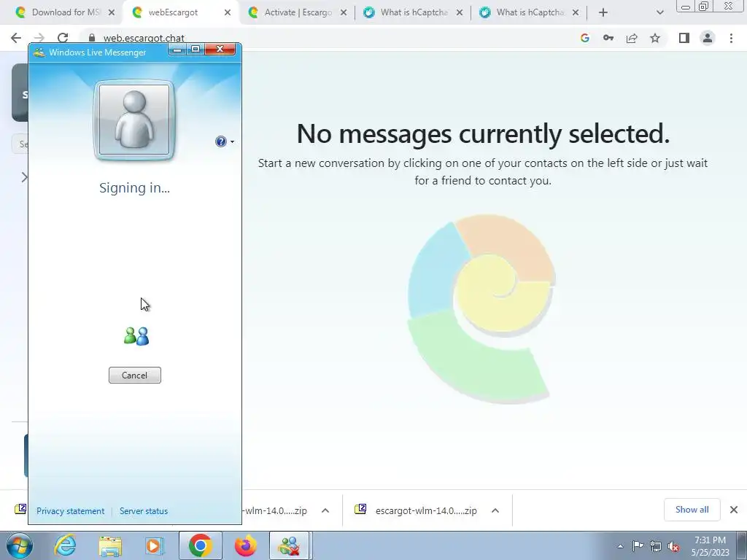
Task: Expand options for the rightmost escargot-wlm zip download
Action: pos(495,510)
